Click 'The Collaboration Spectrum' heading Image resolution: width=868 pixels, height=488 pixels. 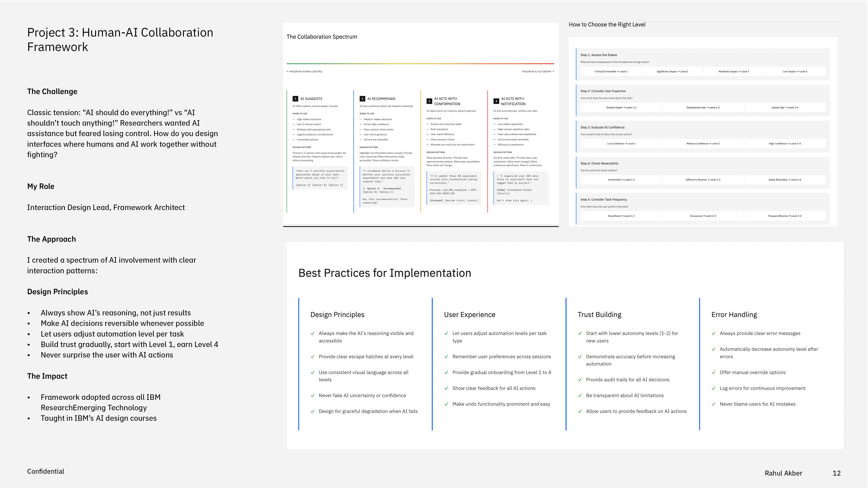[322, 37]
